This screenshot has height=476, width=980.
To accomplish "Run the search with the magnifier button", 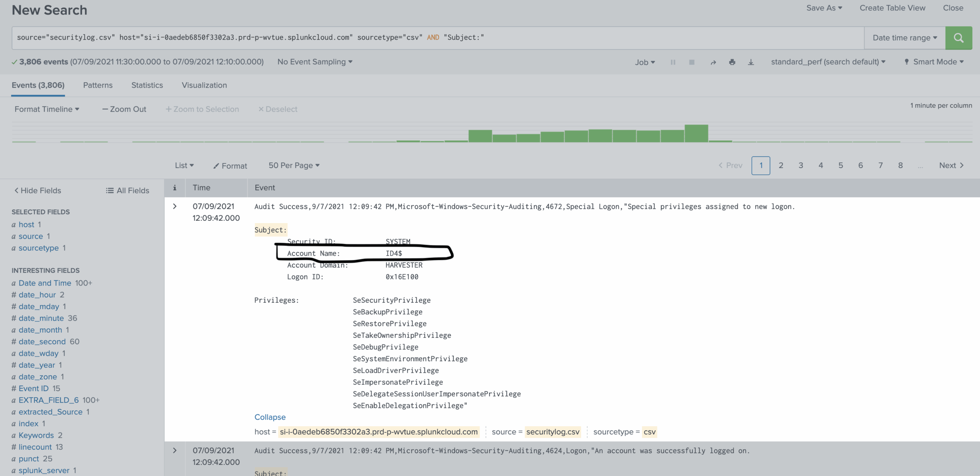I will (959, 37).
